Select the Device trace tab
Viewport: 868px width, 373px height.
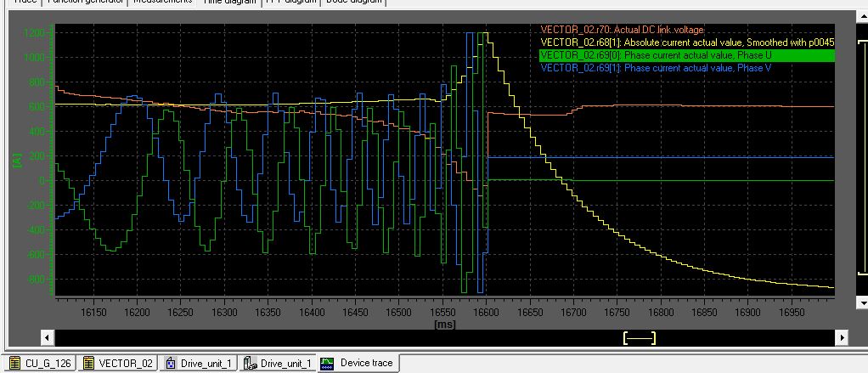click(358, 363)
